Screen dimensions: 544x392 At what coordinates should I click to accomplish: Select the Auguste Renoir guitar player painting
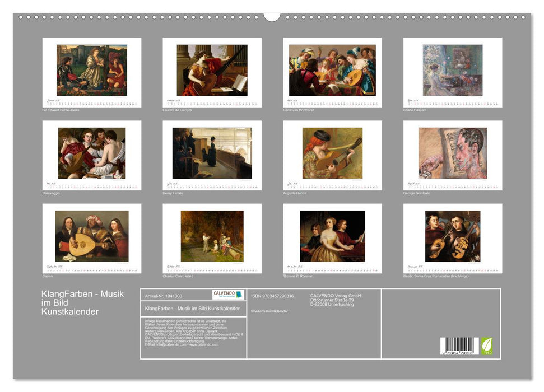(332, 153)
